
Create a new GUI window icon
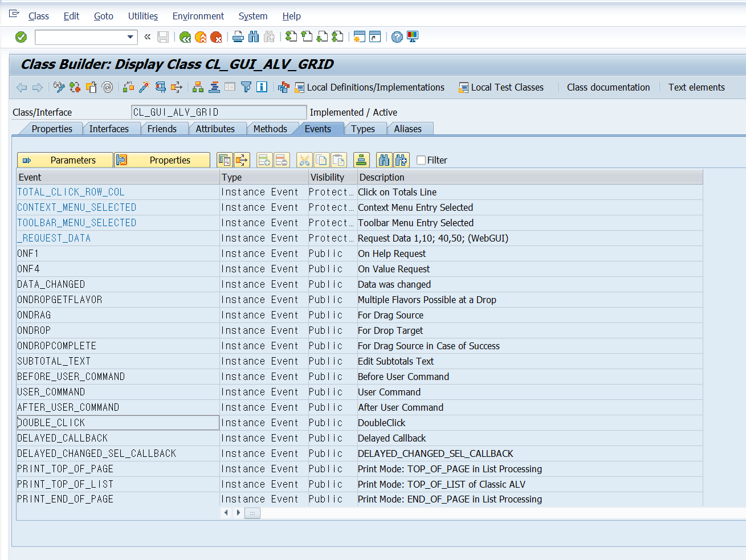(359, 37)
